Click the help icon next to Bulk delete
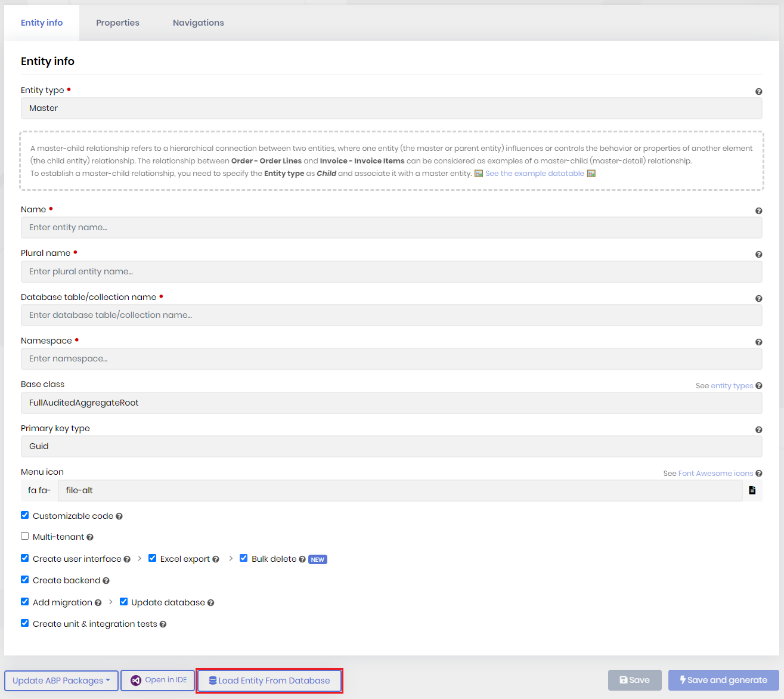The width and height of the screenshot is (784, 699). pyautogui.click(x=302, y=559)
